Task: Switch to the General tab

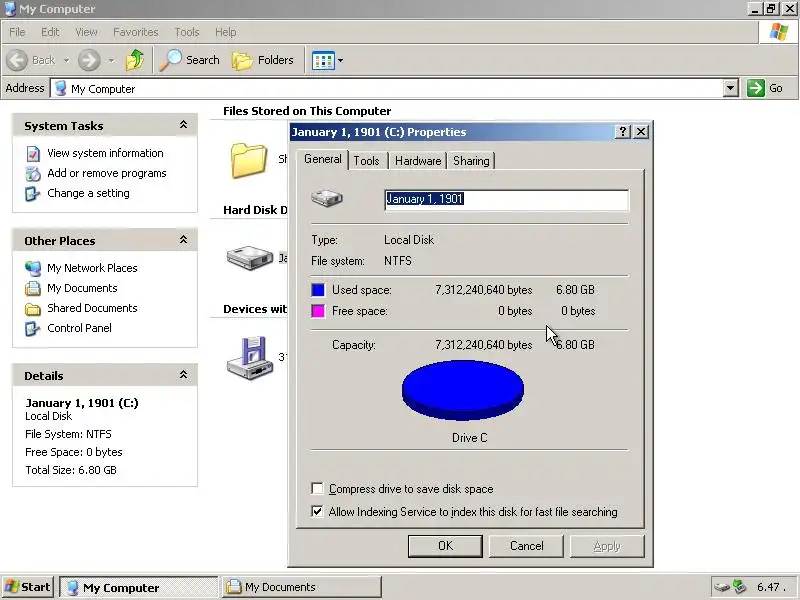Action: [322, 159]
